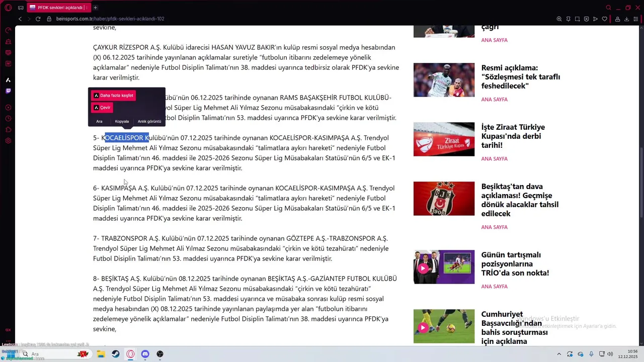Open the Beşiktaş BJK logo thumbnail
Screen dimensions: 644x362
click(444, 199)
